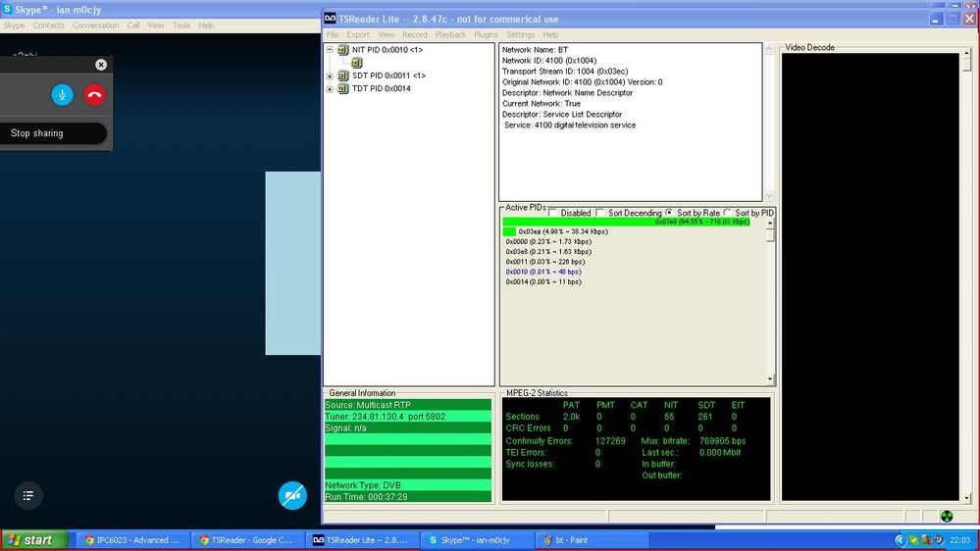The image size is (980, 551).
Task: Toggle the Disabled checkbox in Active PIDs
Action: pyautogui.click(x=552, y=213)
